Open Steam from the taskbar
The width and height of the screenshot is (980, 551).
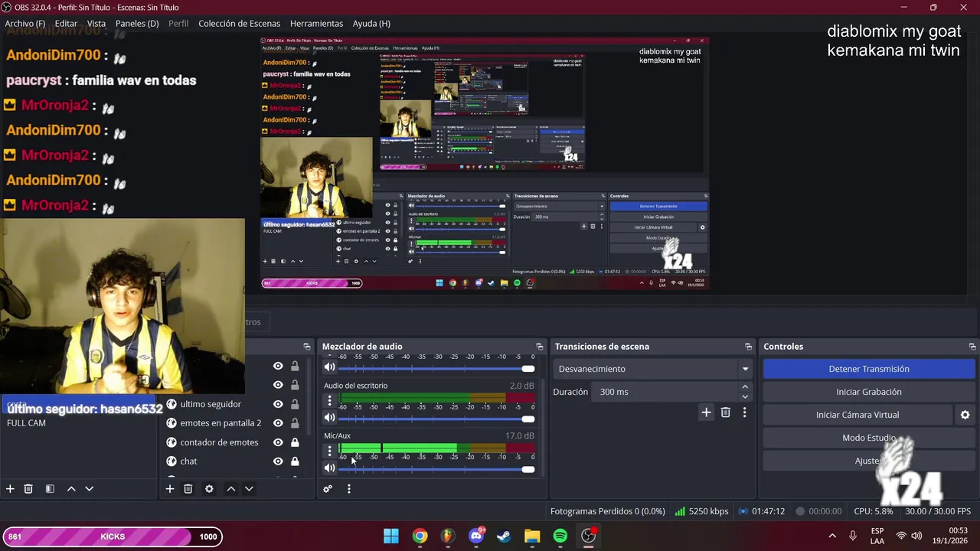504,536
